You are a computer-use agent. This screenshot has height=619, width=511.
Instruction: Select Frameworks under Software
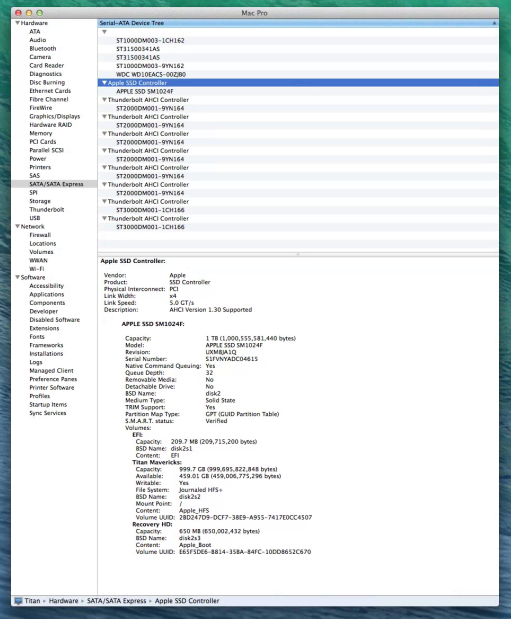pyautogui.click(x=46, y=345)
